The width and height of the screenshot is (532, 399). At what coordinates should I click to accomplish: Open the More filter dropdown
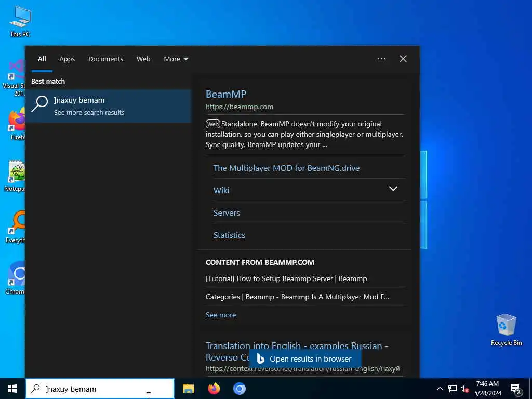pos(176,59)
